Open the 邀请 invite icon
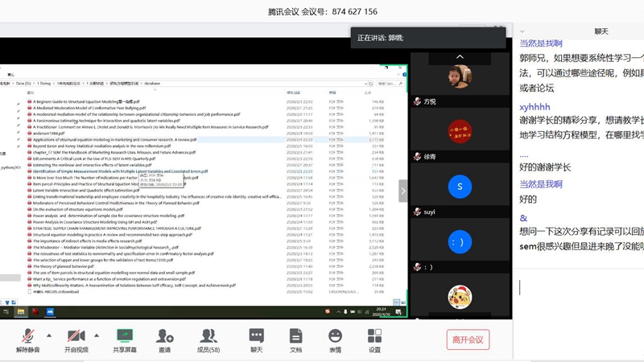644x362 pixels. (165, 335)
